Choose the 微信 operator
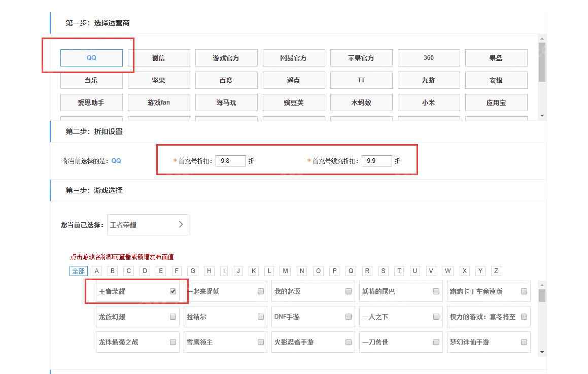The width and height of the screenshot is (588, 374). 159,58
